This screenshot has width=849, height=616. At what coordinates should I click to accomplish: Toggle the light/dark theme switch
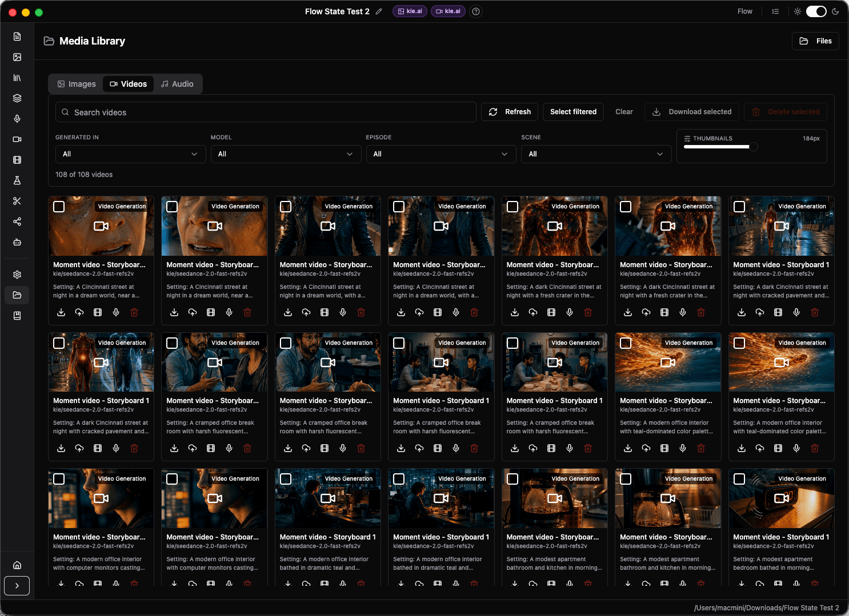816,11
